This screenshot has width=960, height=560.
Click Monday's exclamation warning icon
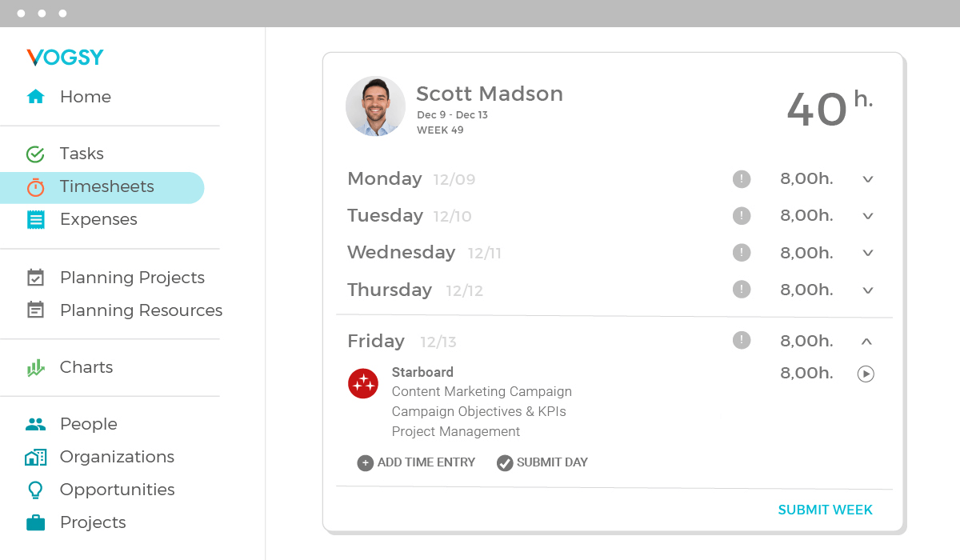(742, 179)
